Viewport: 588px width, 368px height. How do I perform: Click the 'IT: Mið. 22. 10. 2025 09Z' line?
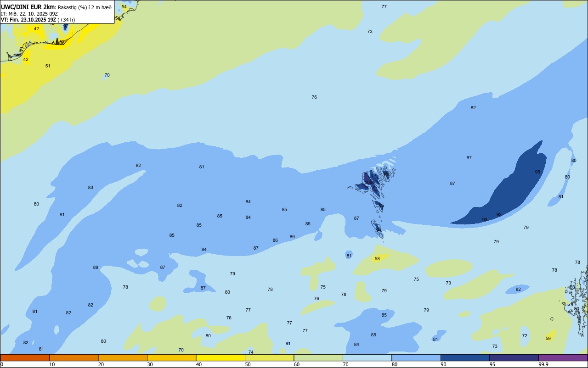[x=29, y=14]
